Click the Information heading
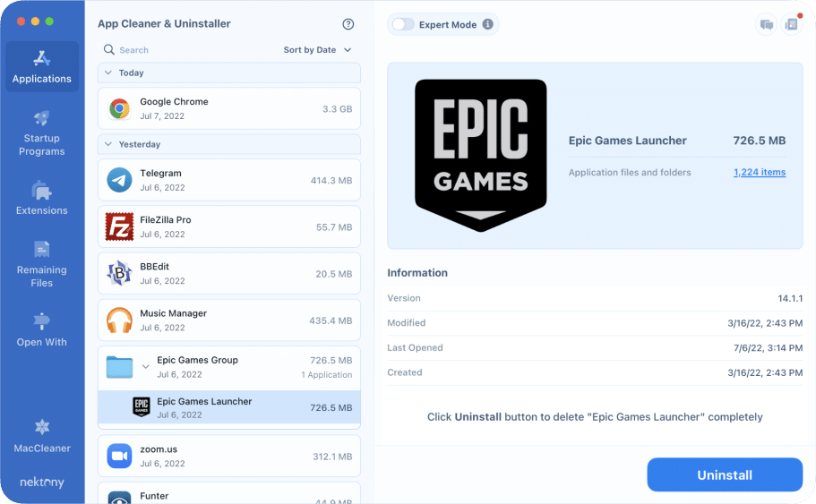This screenshot has height=504, width=816. click(417, 272)
